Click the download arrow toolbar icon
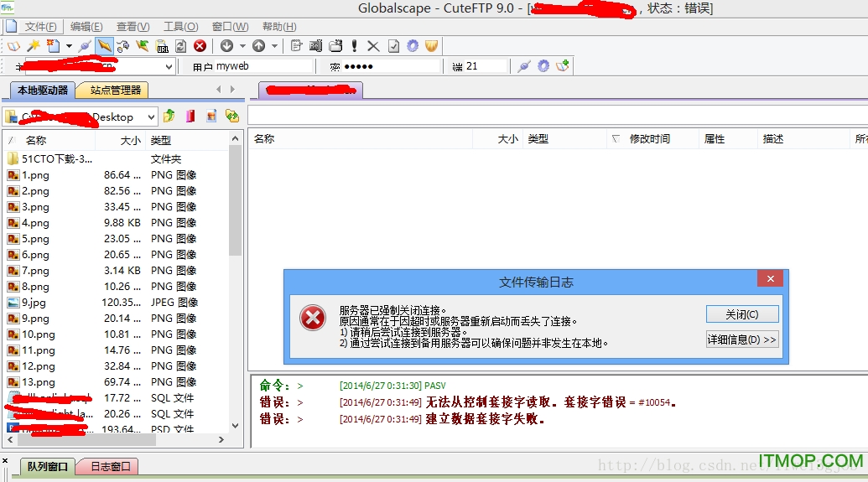The width and height of the screenshot is (868, 482). click(226, 46)
